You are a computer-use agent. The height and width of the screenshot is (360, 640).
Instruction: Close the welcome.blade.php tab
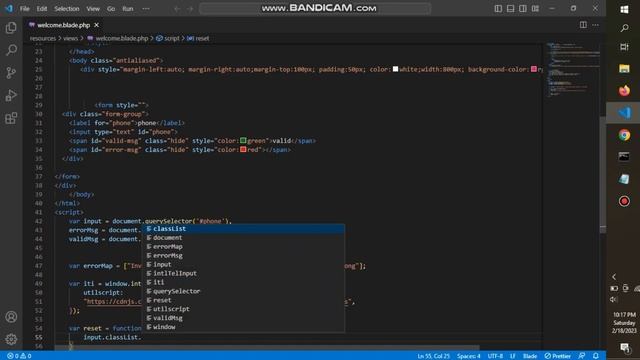pyautogui.click(x=96, y=25)
